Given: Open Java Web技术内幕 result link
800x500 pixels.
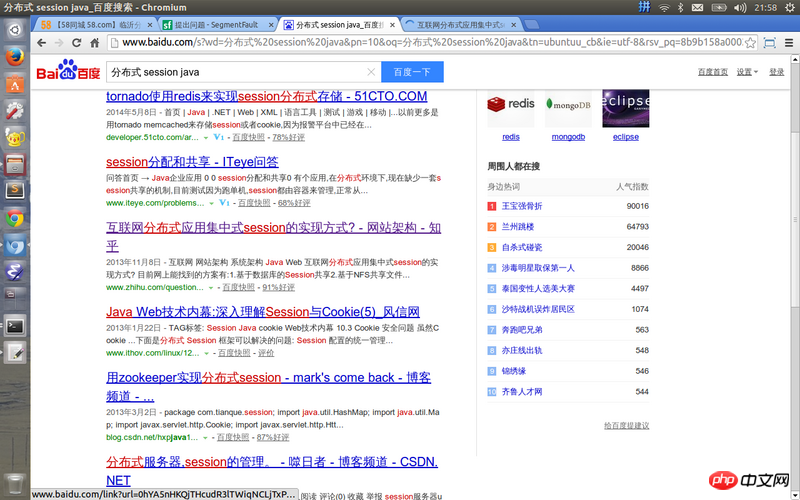Looking at the screenshot, I should point(263,312).
